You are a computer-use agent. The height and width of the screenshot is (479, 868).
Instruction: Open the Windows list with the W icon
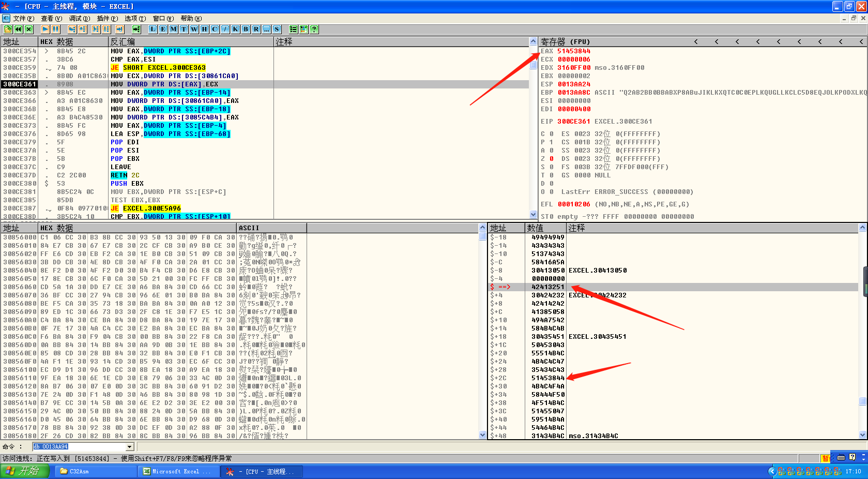(x=194, y=29)
